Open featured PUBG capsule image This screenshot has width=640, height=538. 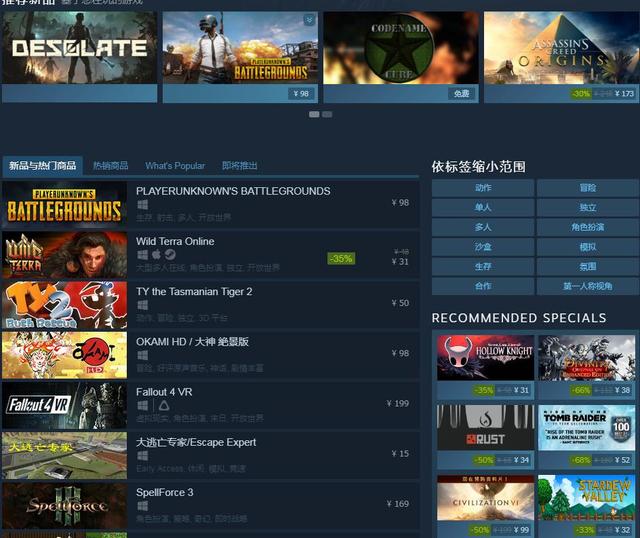point(240,48)
